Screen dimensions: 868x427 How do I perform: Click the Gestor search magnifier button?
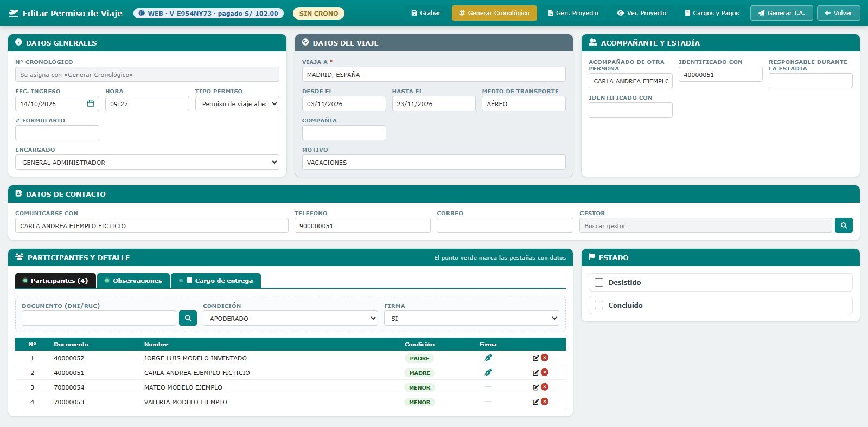pos(844,225)
